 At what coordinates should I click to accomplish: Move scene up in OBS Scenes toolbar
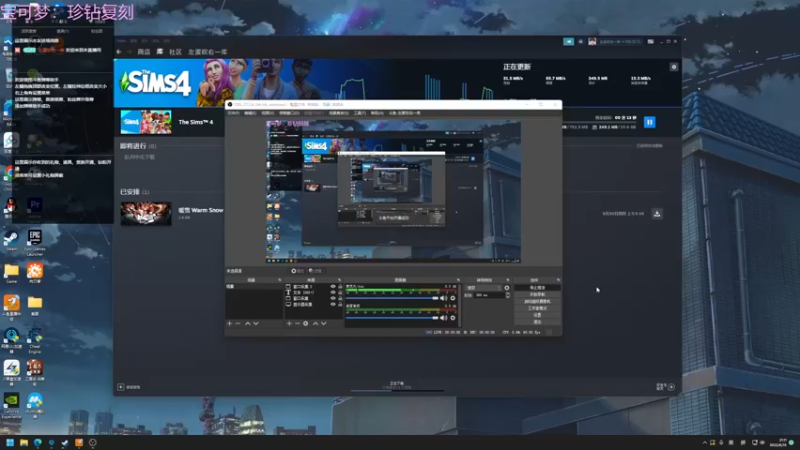point(247,323)
